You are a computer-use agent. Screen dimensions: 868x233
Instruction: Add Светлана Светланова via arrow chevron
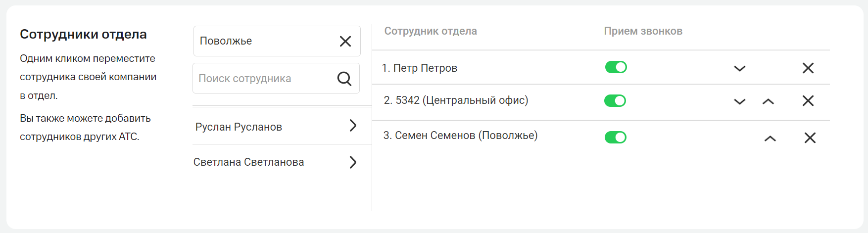point(353,162)
